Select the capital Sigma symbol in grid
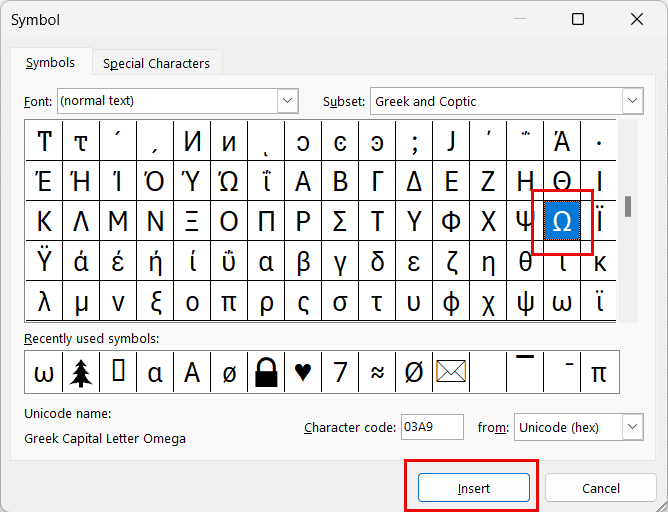 340,221
